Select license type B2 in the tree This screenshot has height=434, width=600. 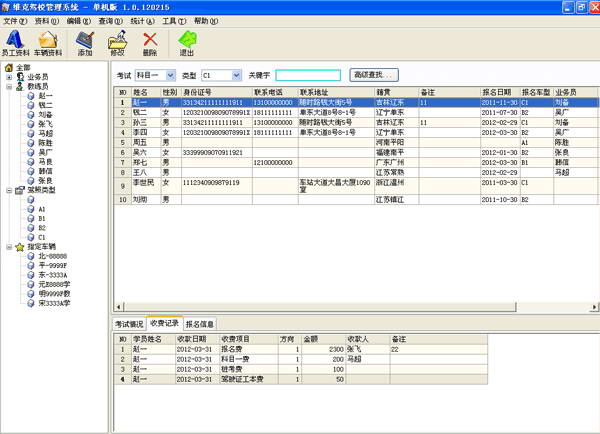point(42,228)
